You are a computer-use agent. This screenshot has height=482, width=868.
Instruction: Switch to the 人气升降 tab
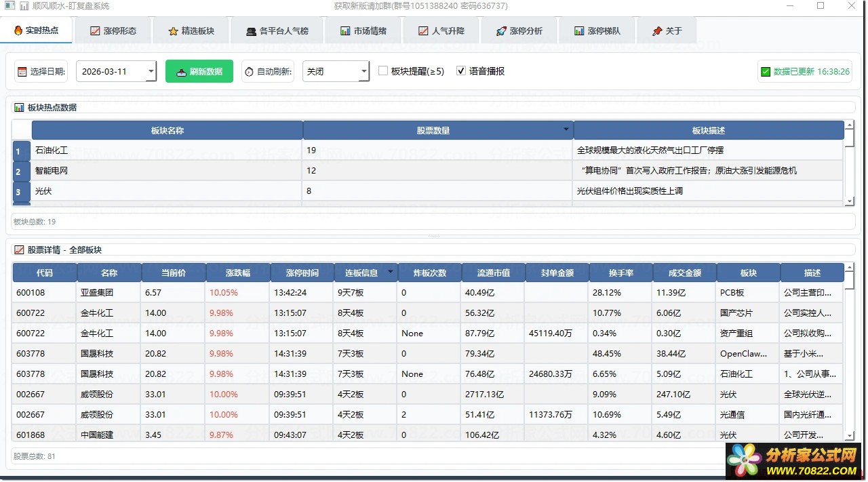(441, 31)
